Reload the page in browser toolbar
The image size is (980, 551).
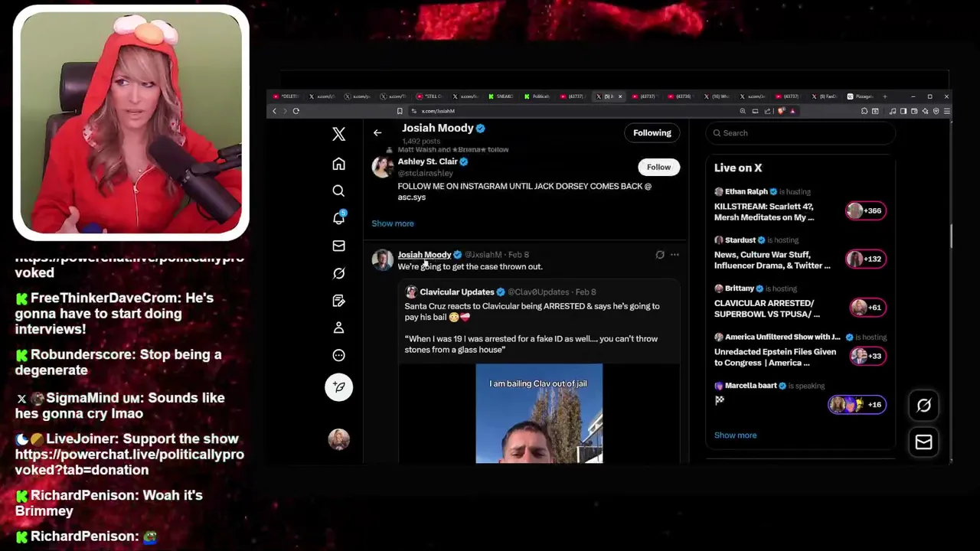296,111
